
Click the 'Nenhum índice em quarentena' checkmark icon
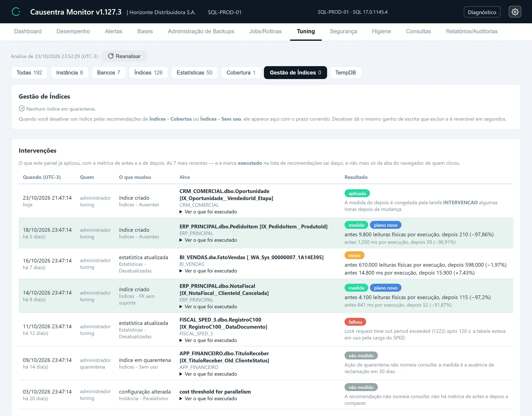(x=22, y=109)
